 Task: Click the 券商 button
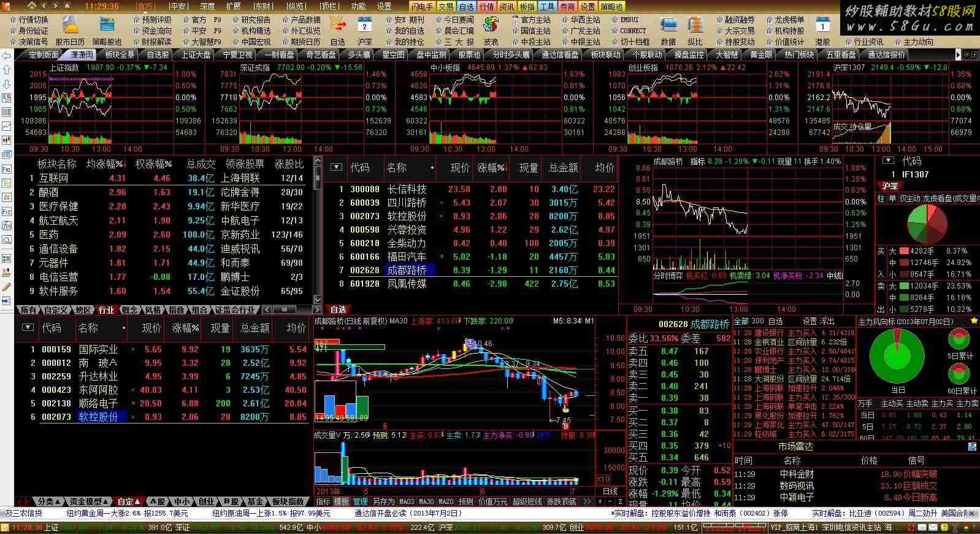click(567, 6)
